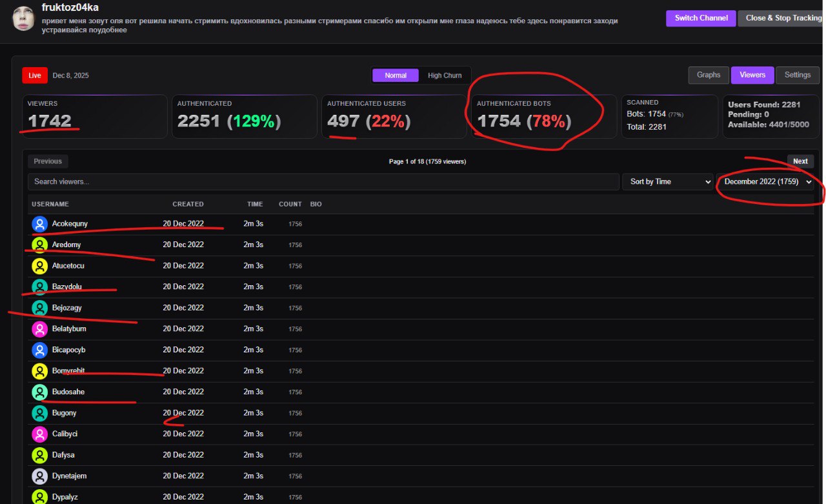Click the avatar icon for Atucetocu
This screenshot has height=504, width=826.
[x=40, y=266]
